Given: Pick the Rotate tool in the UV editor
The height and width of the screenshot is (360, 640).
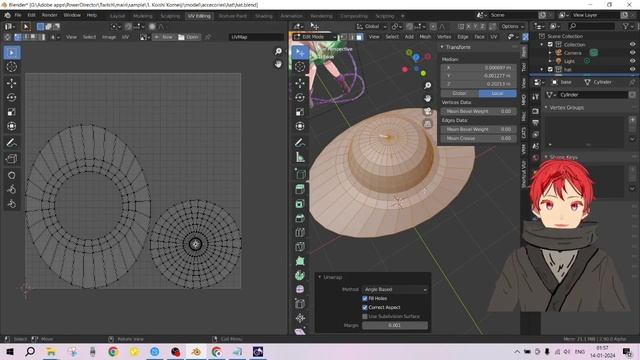Looking at the screenshot, I should point(11,97).
